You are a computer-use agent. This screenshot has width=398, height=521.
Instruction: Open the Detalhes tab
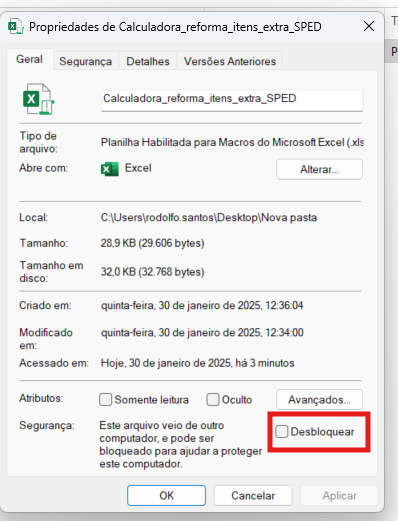coord(148,61)
